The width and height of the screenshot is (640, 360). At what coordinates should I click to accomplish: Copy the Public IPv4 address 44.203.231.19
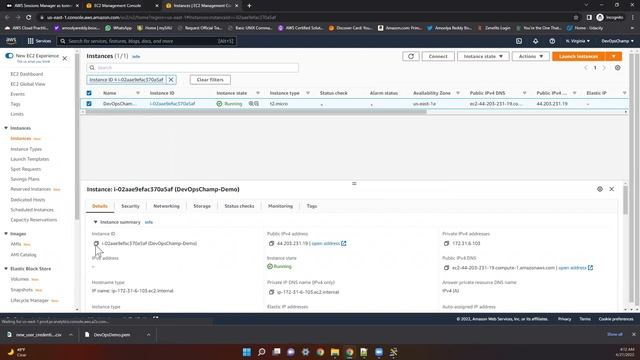pyautogui.click(x=271, y=243)
